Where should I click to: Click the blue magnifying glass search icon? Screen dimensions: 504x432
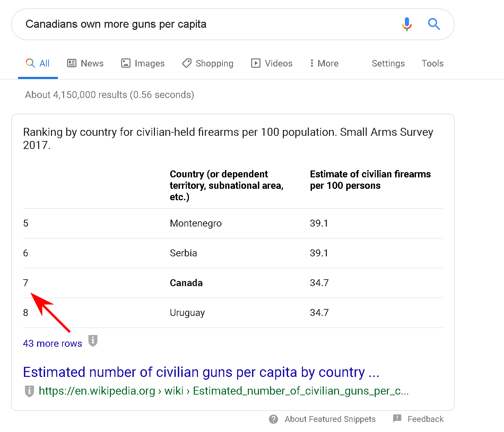(434, 24)
